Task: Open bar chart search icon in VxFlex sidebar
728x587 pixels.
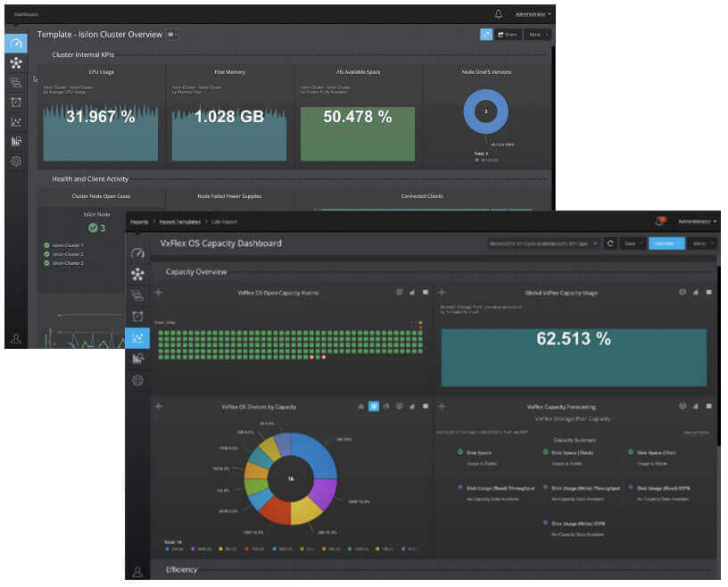Action: [x=137, y=359]
